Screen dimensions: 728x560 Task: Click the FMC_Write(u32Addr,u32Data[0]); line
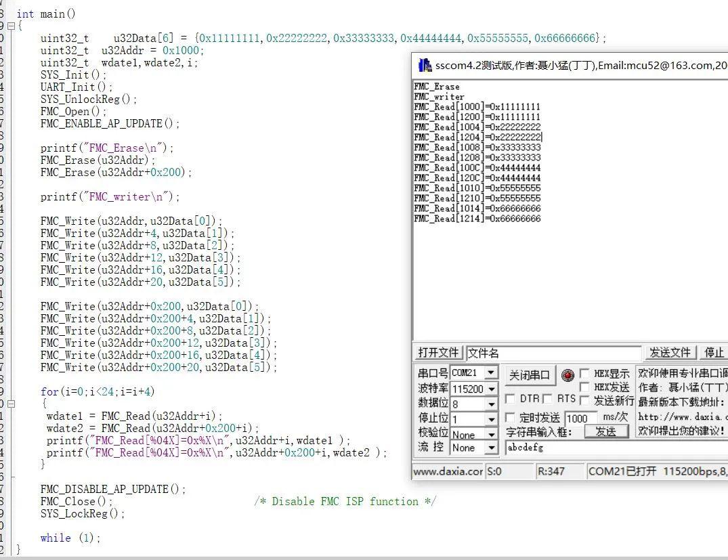click(x=131, y=221)
